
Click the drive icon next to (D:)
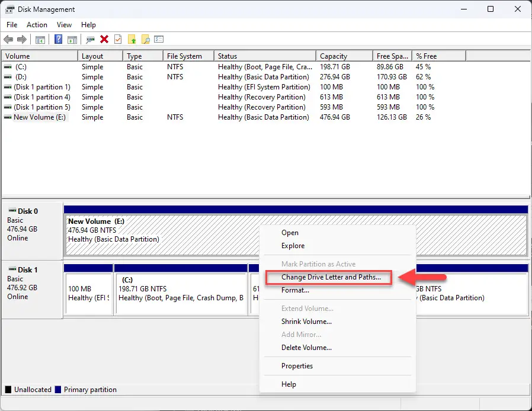click(8, 77)
